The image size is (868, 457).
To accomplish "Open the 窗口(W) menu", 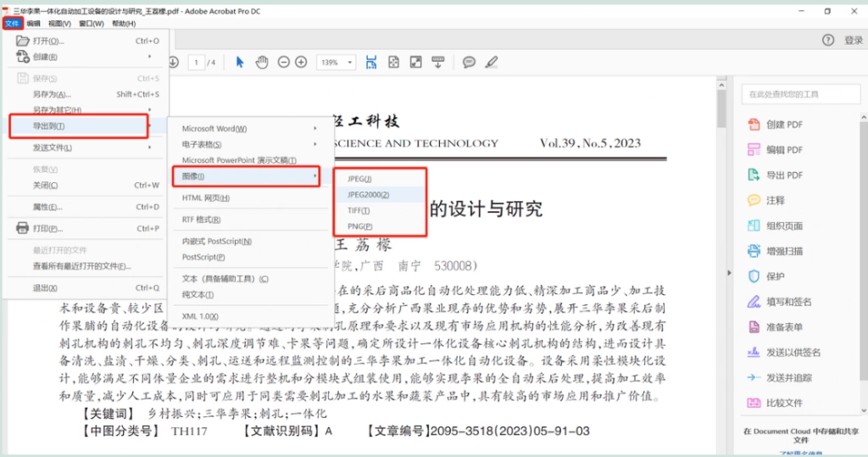I will click(x=92, y=23).
